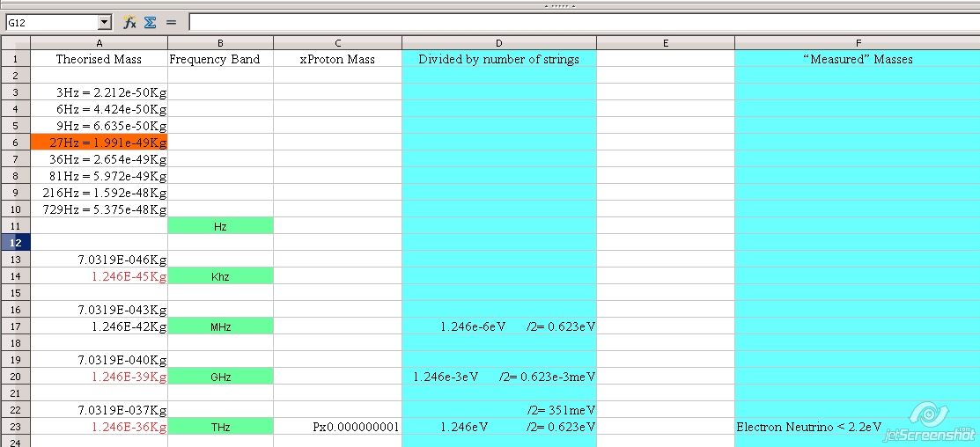Viewport: 980px width, 447px height.
Task: Select column D header
Action: (x=498, y=43)
